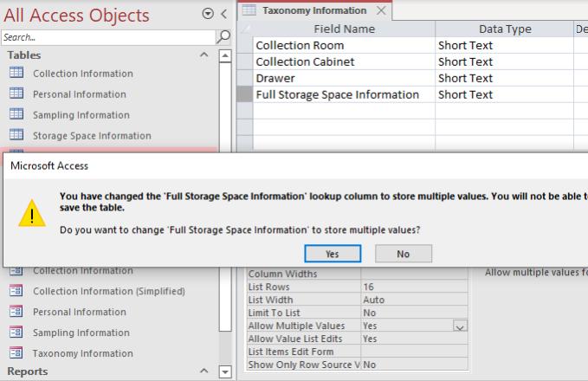Click Data Type of Collection Cabinet
This screenshot has height=381, width=588.
click(504, 61)
